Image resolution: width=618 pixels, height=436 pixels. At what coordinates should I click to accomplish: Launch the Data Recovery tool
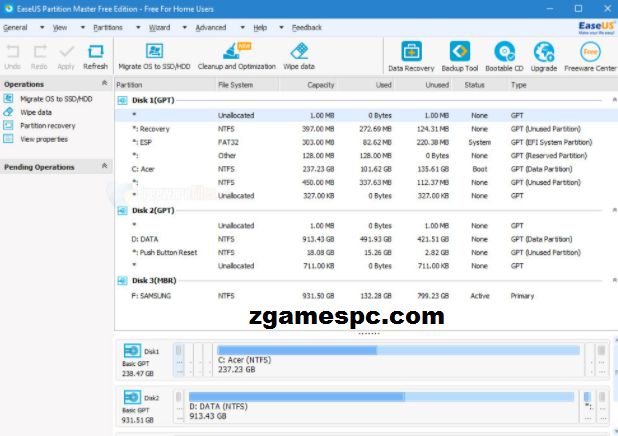tap(411, 57)
